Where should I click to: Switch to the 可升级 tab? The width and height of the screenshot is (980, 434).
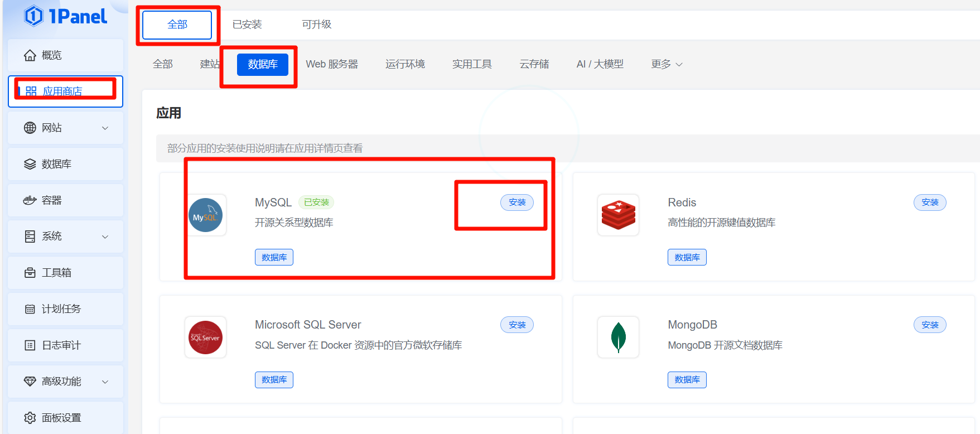[317, 25]
